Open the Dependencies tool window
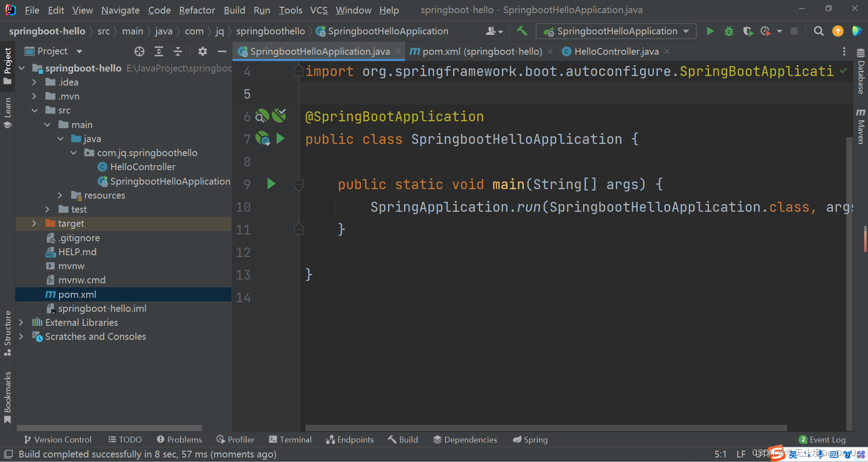The height and width of the screenshot is (462, 868). click(465, 439)
